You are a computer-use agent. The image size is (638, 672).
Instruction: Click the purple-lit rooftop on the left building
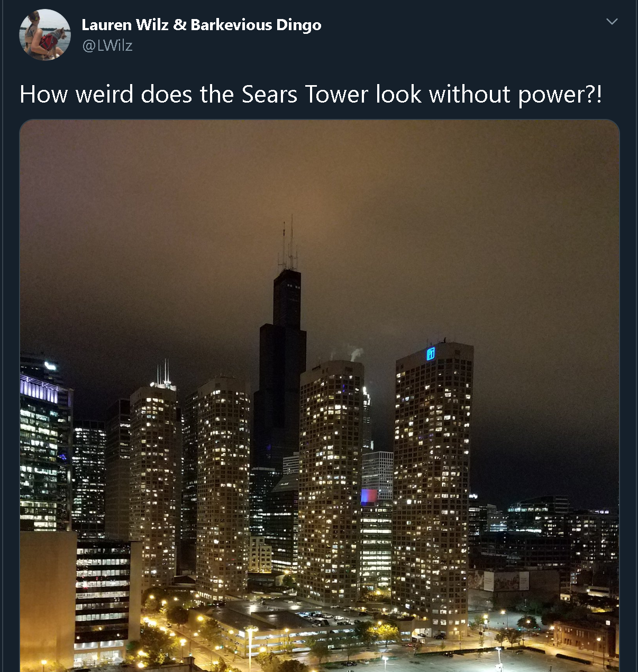39,390
